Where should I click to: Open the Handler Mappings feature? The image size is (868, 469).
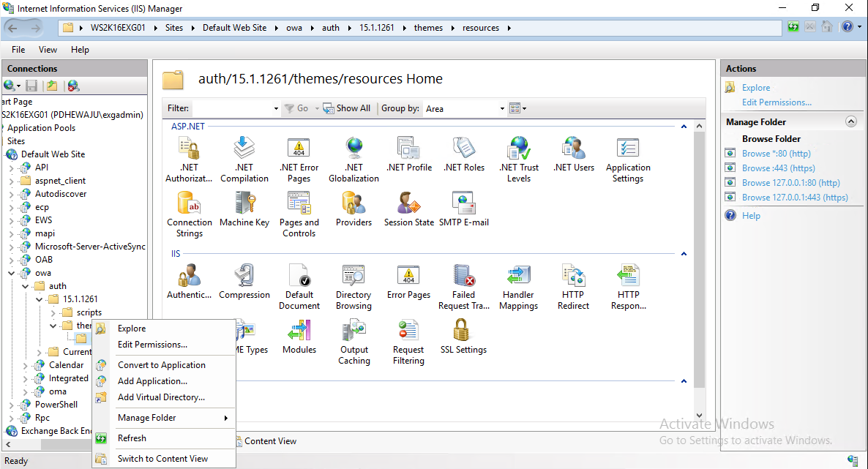coord(519,287)
